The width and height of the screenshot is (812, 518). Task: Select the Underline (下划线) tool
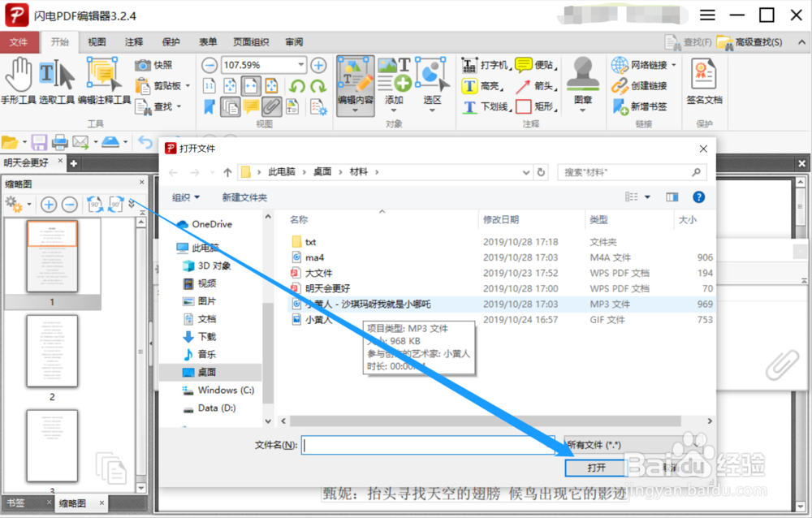[x=486, y=106]
